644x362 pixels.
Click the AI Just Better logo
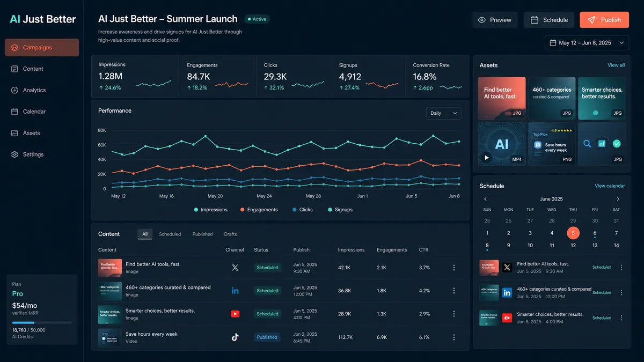coord(43,19)
